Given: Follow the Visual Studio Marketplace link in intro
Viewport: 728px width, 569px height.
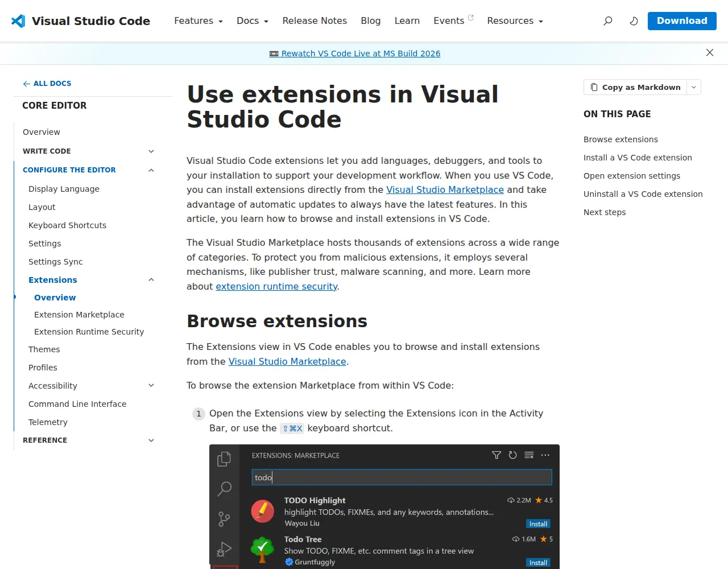Looking at the screenshot, I should (445, 190).
